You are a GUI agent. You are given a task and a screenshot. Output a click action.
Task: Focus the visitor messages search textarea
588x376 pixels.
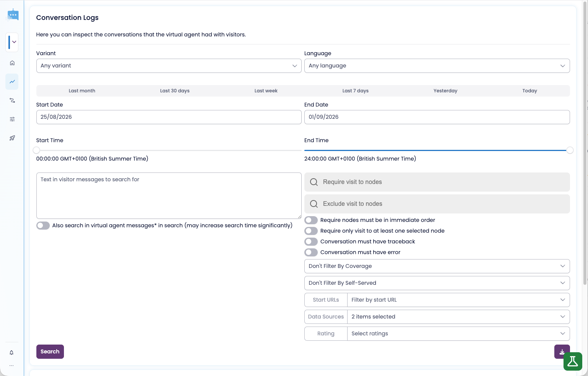tap(169, 195)
